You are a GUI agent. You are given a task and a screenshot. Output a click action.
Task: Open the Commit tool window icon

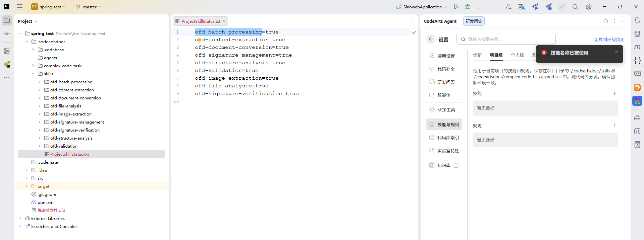[7, 34]
